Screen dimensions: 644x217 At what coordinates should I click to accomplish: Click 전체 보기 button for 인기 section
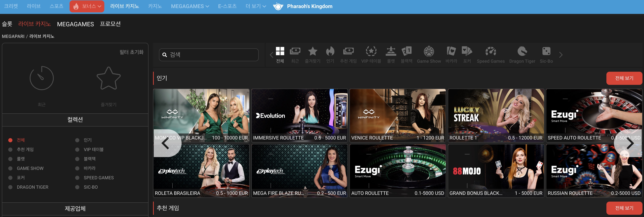pyautogui.click(x=624, y=78)
